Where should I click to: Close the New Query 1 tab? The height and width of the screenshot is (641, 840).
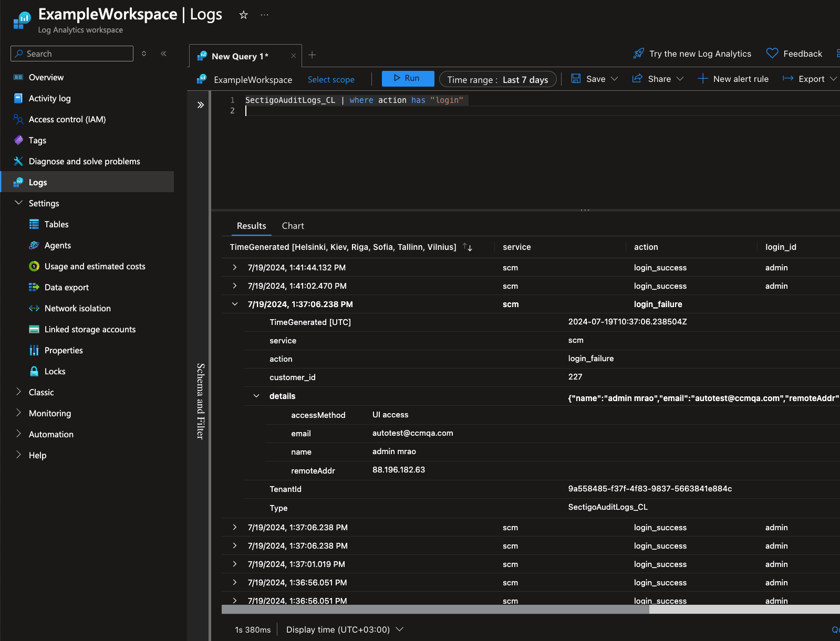tap(294, 56)
